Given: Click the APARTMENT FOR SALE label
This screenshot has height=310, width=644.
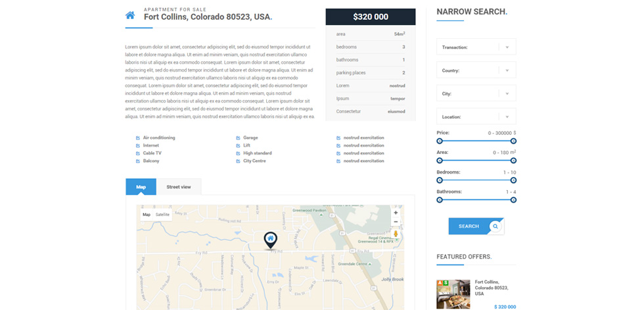Looking at the screenshot, I should coord(175,9).
